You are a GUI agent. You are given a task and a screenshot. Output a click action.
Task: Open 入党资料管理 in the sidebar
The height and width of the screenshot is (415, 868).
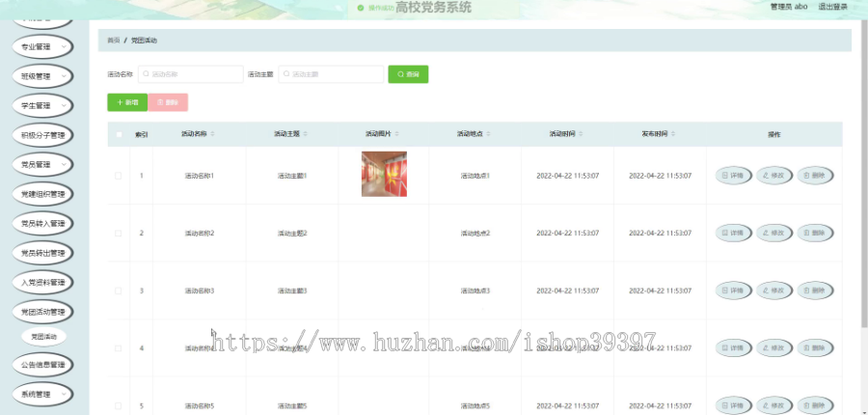[x=42, y=282]
